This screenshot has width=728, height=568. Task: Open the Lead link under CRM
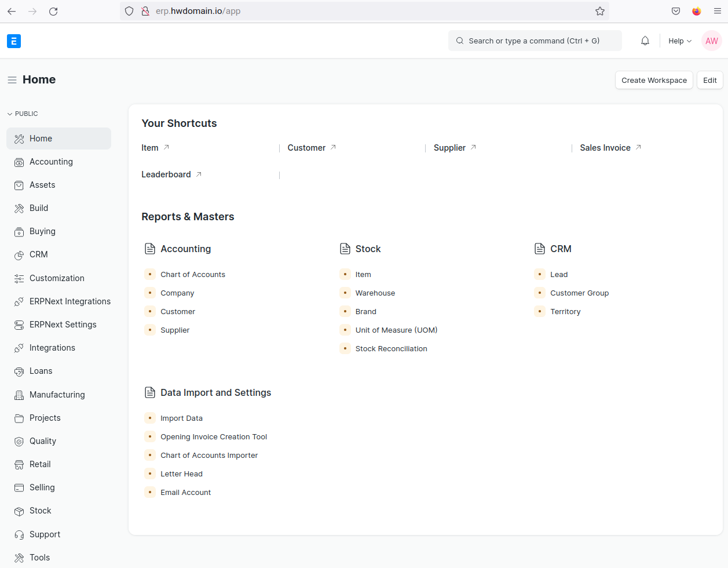(x=559, y=275)
